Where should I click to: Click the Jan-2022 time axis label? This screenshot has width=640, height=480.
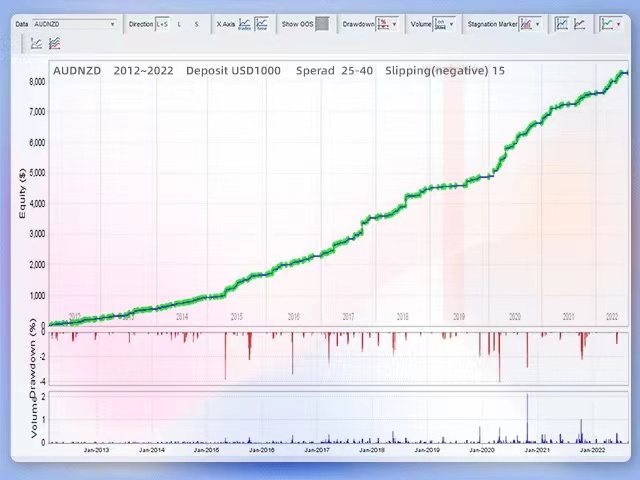(593, 450)
